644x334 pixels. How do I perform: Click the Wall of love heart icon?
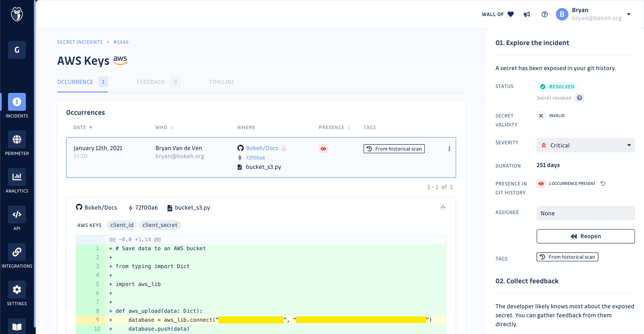tap(511, 14)
